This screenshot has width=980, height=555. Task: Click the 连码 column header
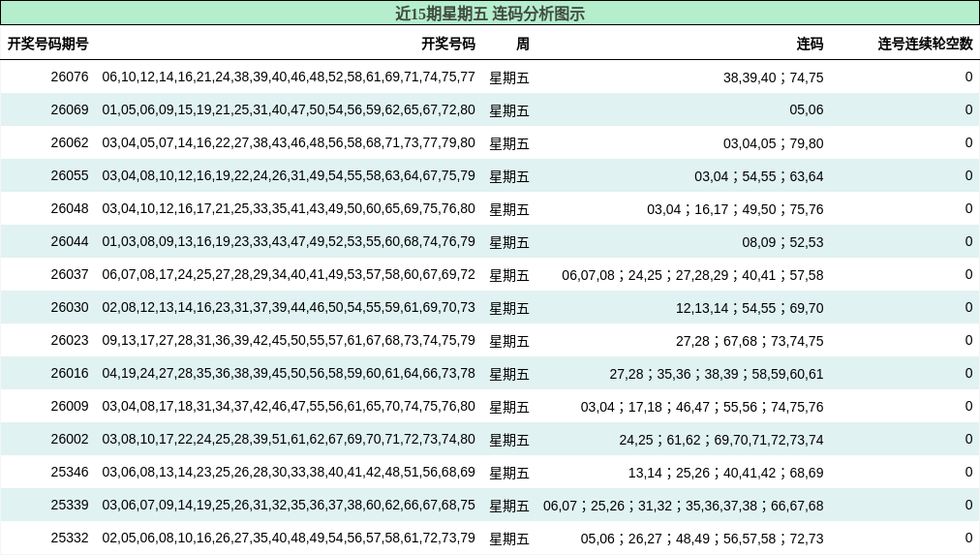pyautogui.click(x=810, y=44)
